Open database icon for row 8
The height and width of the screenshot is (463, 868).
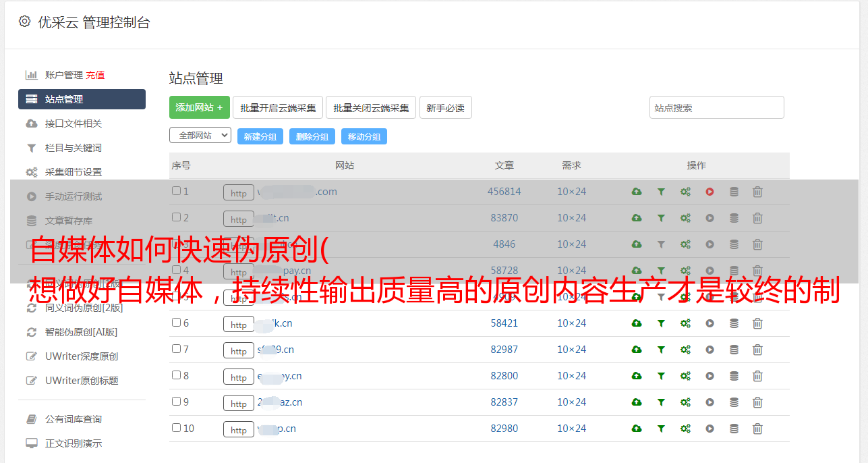[734, 376]
